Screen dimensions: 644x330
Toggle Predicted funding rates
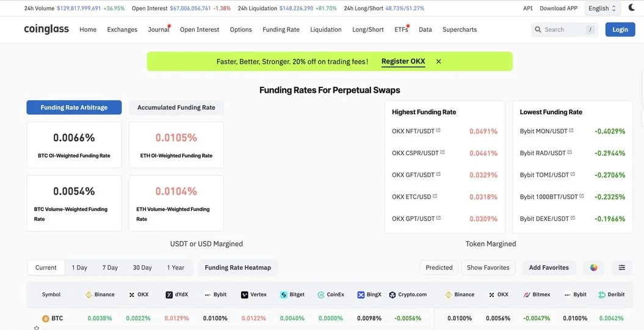[439, 268]
